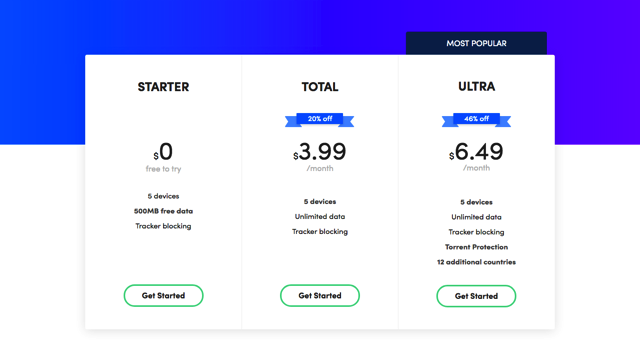640x360 pixels.
Task: Click '5 devices' in the Starter plan
Action: 163,196
